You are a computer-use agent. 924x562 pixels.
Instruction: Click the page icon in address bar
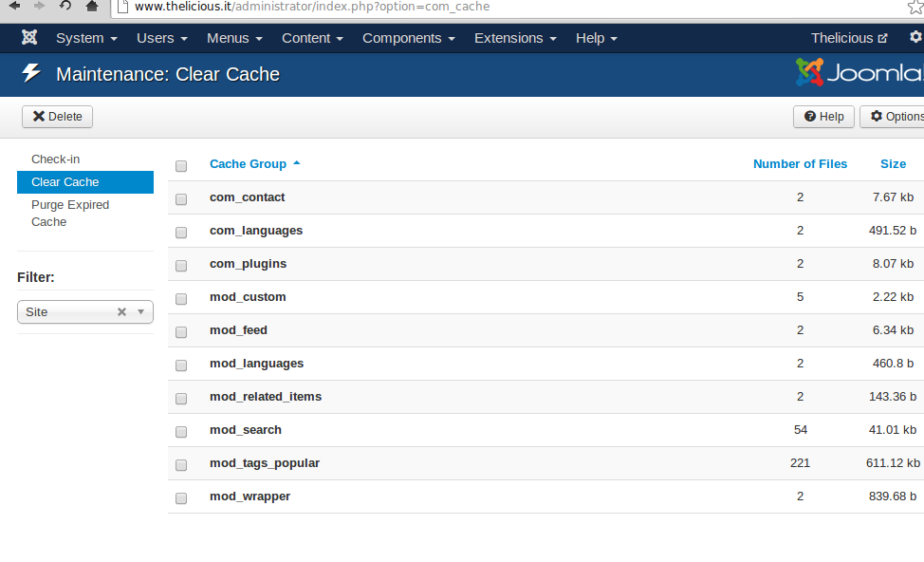122,7
